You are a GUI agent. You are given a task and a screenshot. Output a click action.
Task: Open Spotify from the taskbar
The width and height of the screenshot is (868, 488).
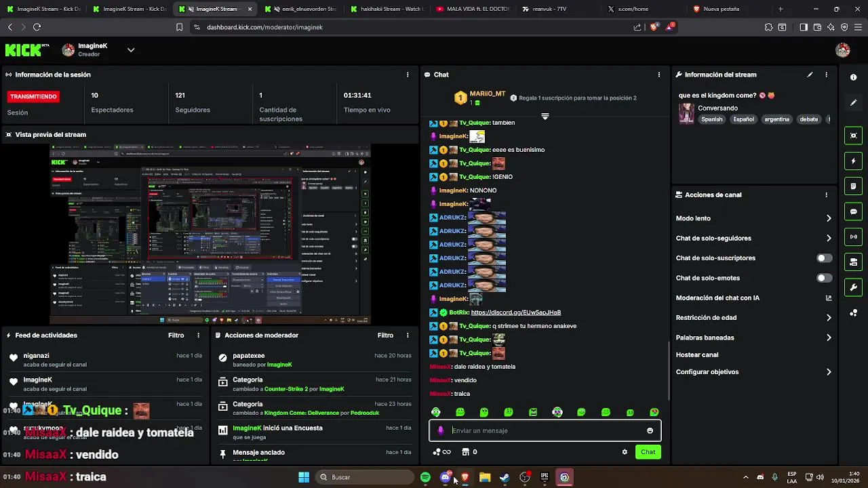pyautogui.click(x=425, y=477)
